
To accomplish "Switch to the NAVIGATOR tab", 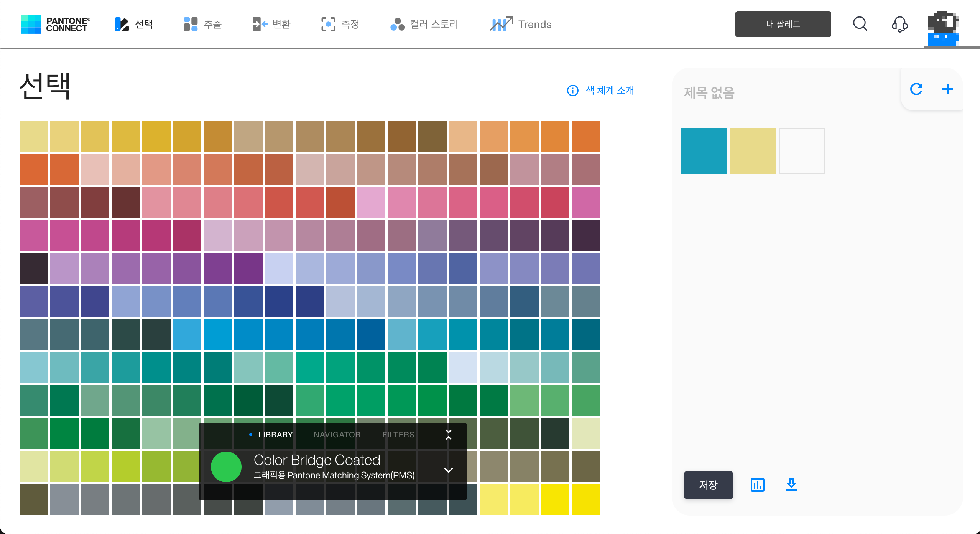I will [337, 435].
